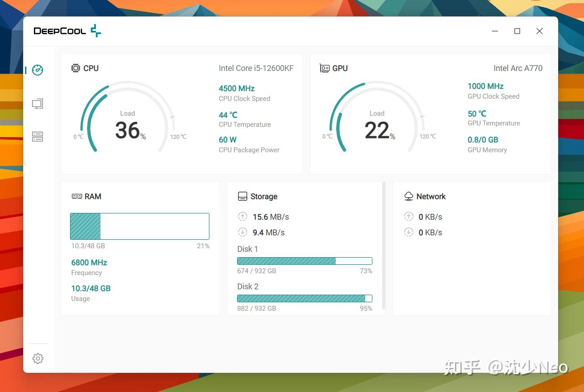This screenshot has height=392, width=584.
Task: Open the dashboard tab in the sidebar
Action: pyautogui.click(x=38, y=70)
